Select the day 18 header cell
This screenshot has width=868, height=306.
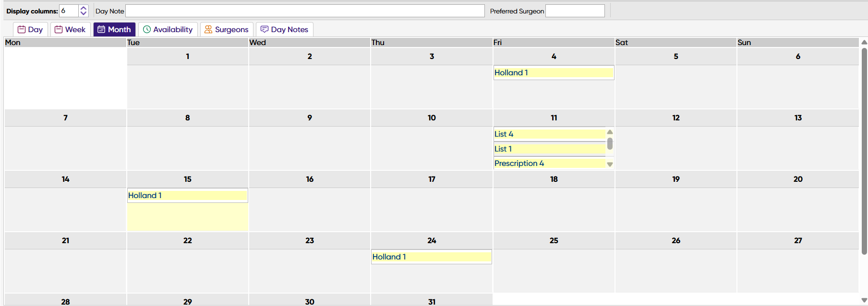click(x=554, y=179)
